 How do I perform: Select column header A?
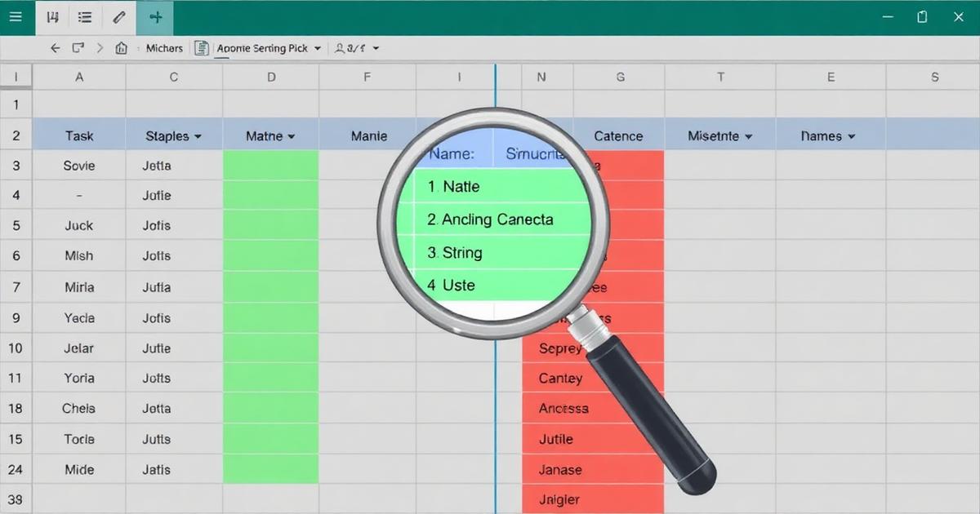(x=79, y=78)
